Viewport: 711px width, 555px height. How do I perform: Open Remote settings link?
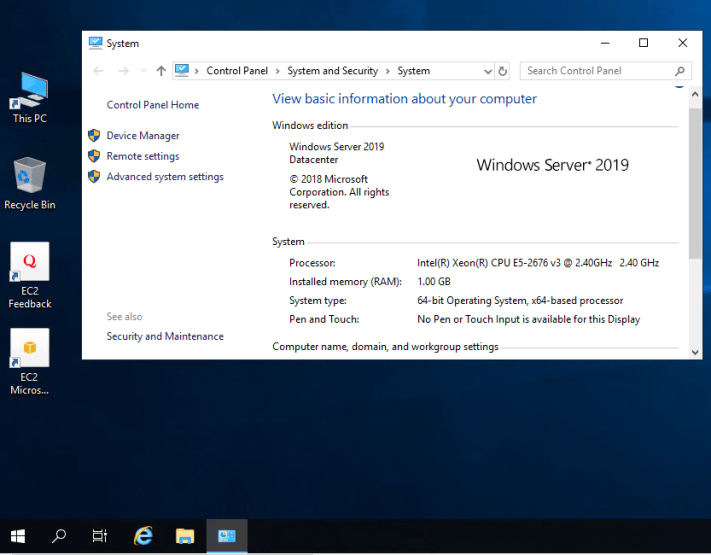[x=143, y=156]
